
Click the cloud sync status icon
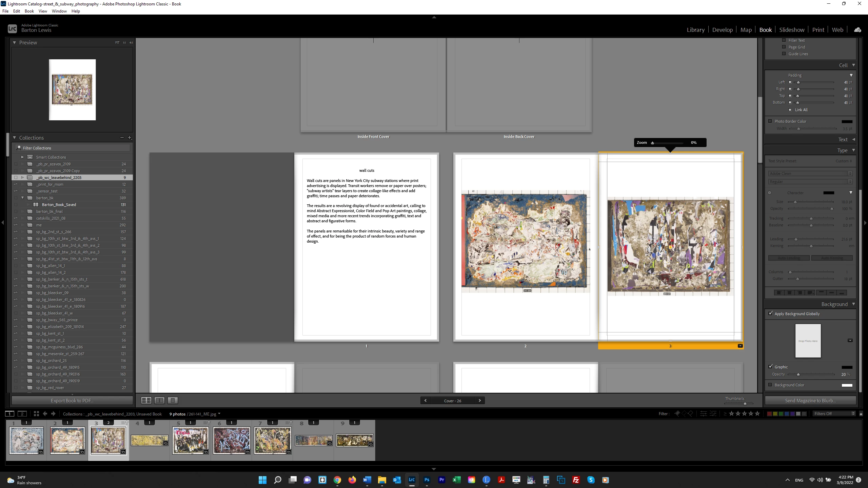857,30
